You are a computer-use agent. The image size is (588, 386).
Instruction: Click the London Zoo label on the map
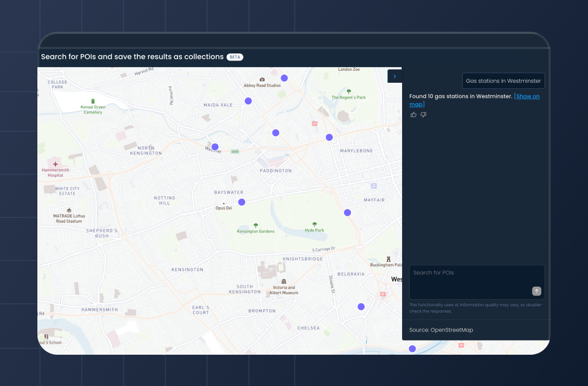coord(349,69)
